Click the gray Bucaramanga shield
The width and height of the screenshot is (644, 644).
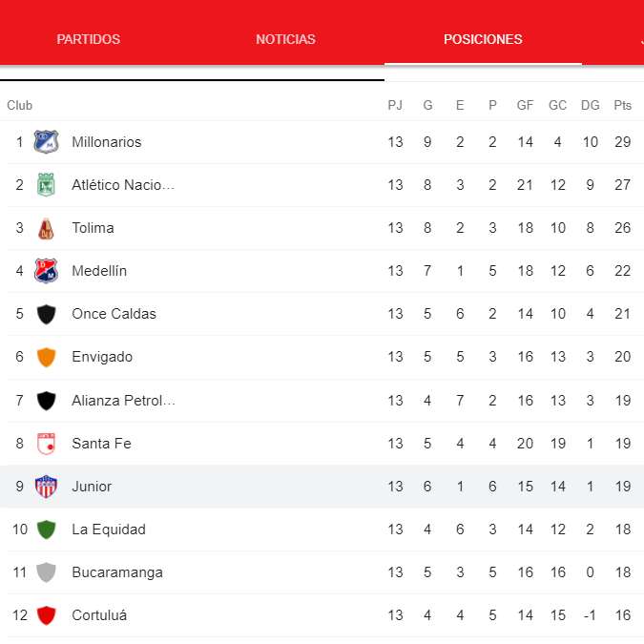[x=46, y=572]
